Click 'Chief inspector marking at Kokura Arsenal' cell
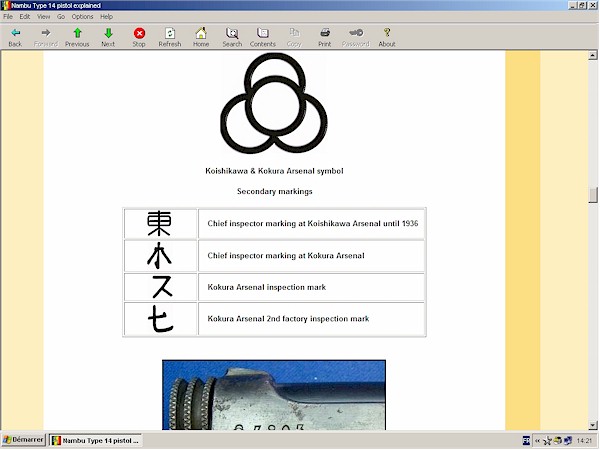 click(312, 256)
